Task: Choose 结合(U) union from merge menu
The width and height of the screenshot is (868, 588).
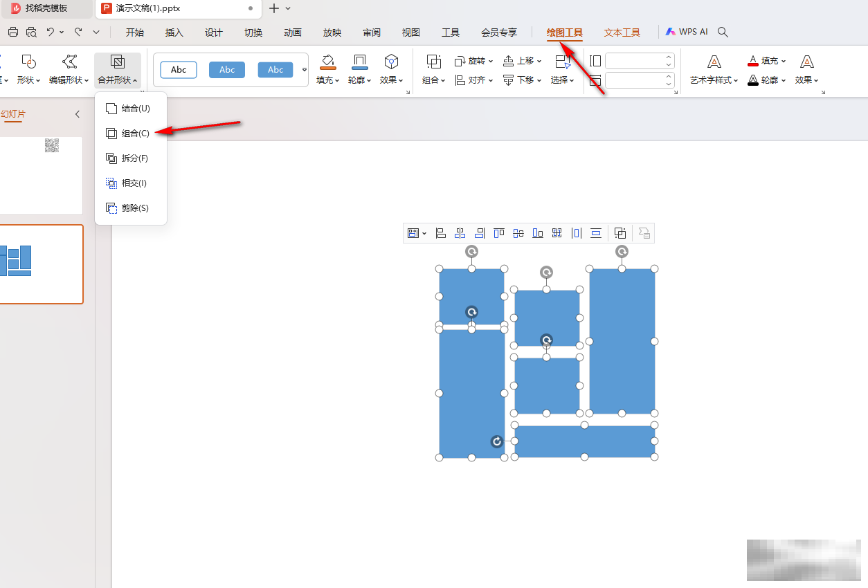Action: pos(131,109)
